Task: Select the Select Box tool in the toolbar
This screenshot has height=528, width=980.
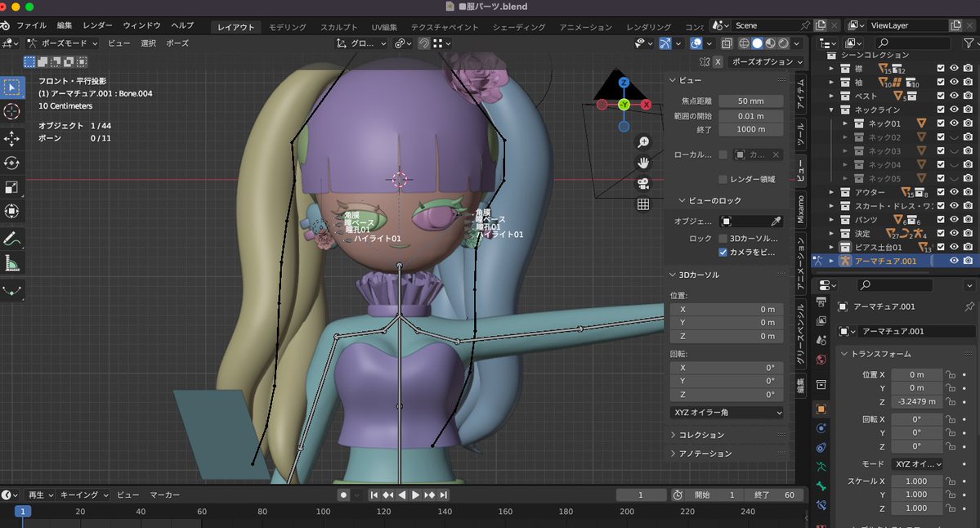Action: [12, 87]
